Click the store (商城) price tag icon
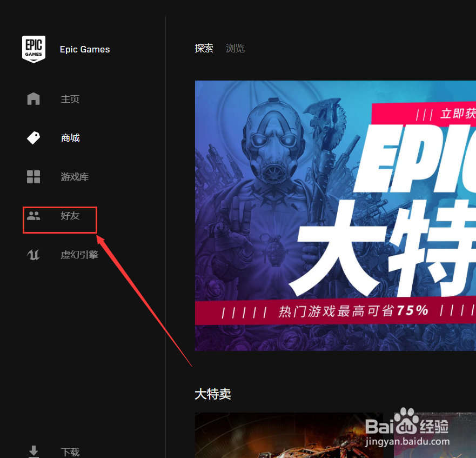Screen dimensions: 476x458 coord(33,138)
